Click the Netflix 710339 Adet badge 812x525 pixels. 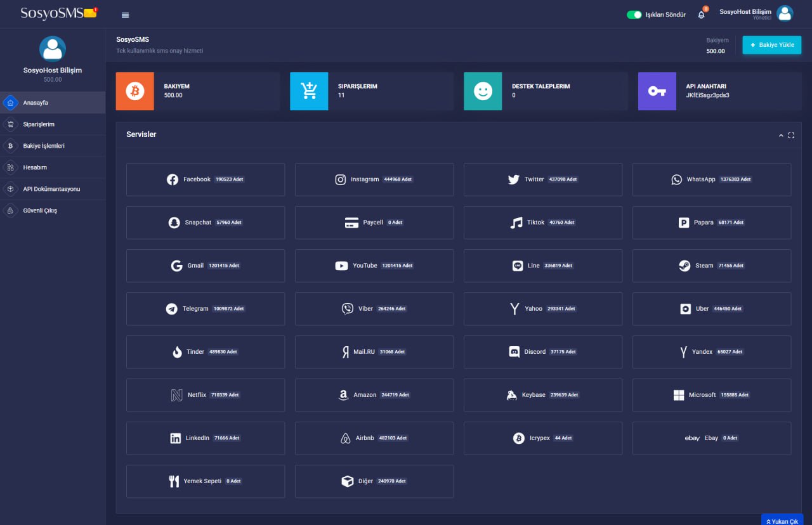(x=225, y=395)
